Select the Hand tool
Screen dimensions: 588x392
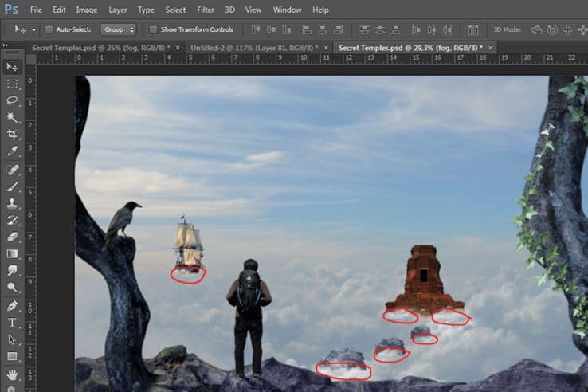pos(12,374)
